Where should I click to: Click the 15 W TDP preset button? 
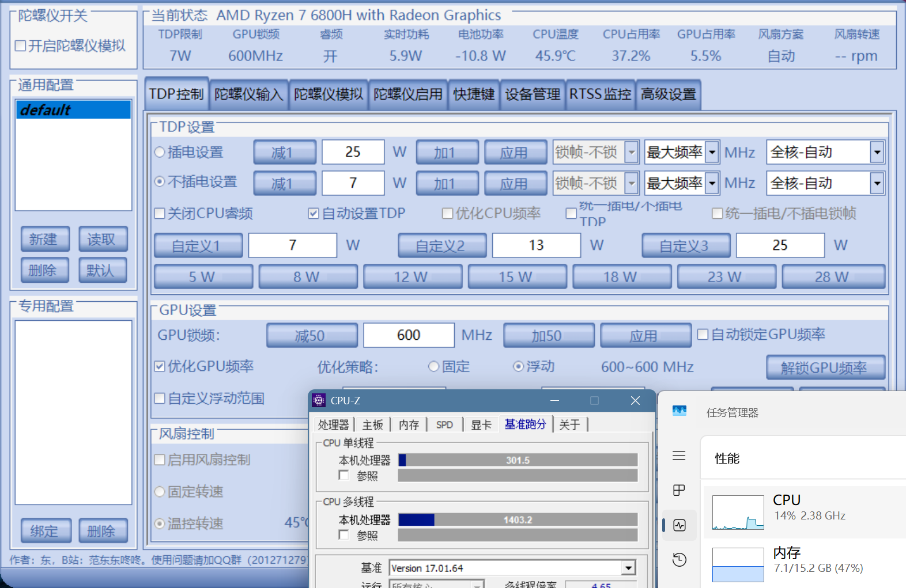[517, 276]
